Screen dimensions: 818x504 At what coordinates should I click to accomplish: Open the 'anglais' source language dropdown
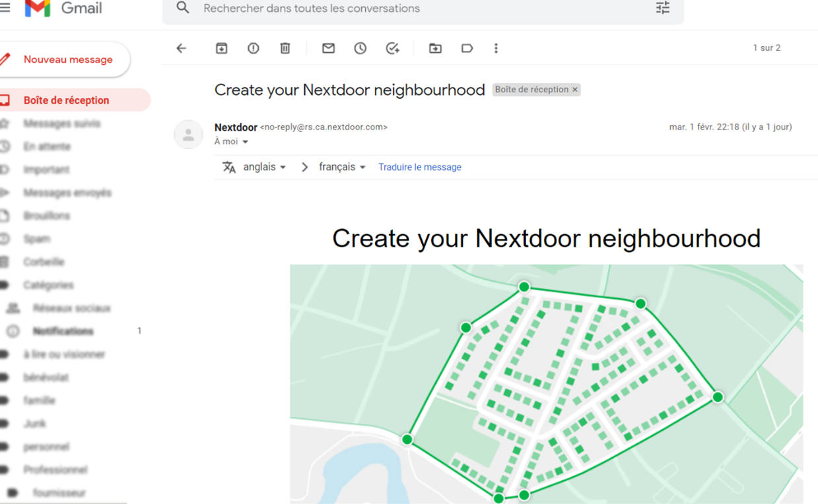pos(264,168)
